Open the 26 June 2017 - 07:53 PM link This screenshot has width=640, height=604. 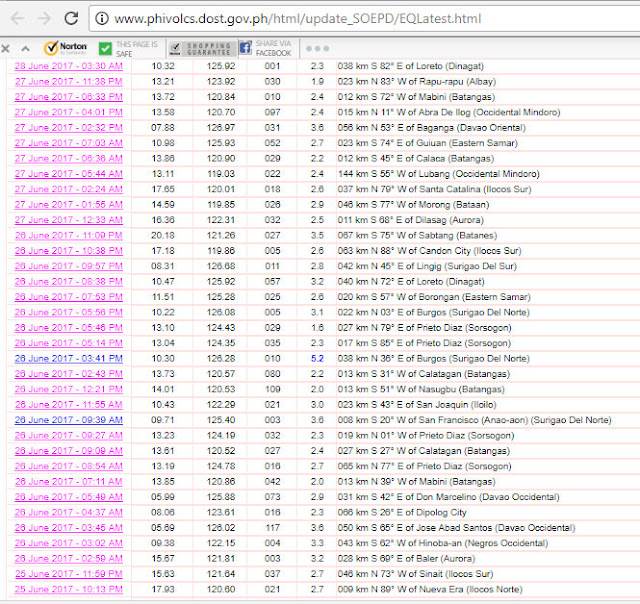[x=69, y=297]
